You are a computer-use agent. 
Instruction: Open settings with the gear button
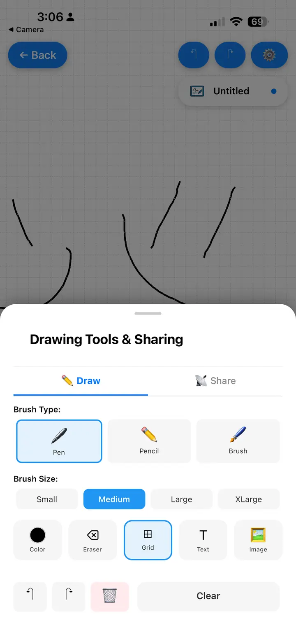pyautogui.click(x=269, y=55)
